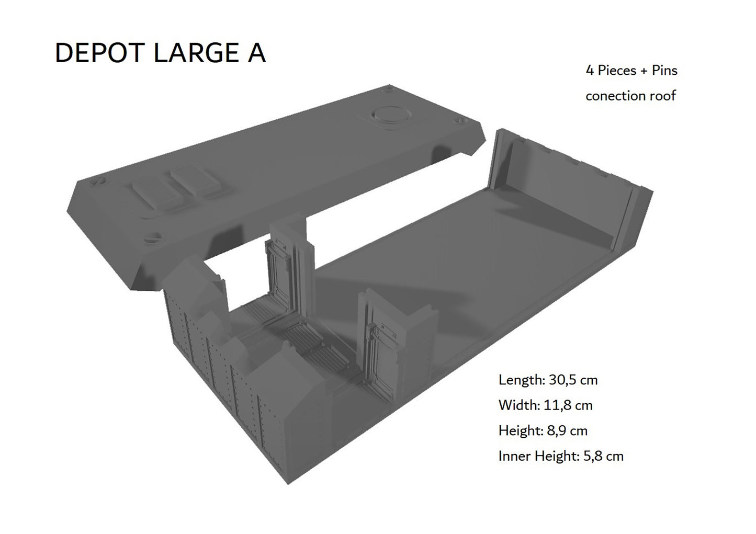This screenshot has height=534, width=756.
Task: Click the left rectangular vent on roof
Action: coord(155,194)
